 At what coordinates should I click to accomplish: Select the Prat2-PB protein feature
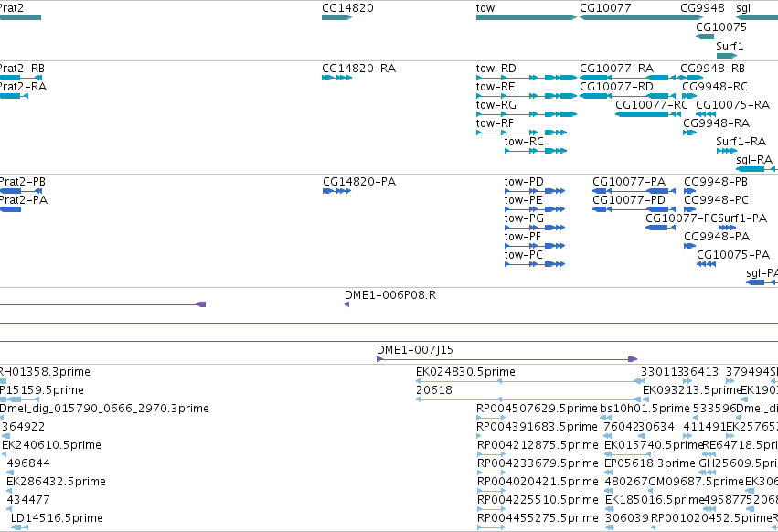coord(21,192)
